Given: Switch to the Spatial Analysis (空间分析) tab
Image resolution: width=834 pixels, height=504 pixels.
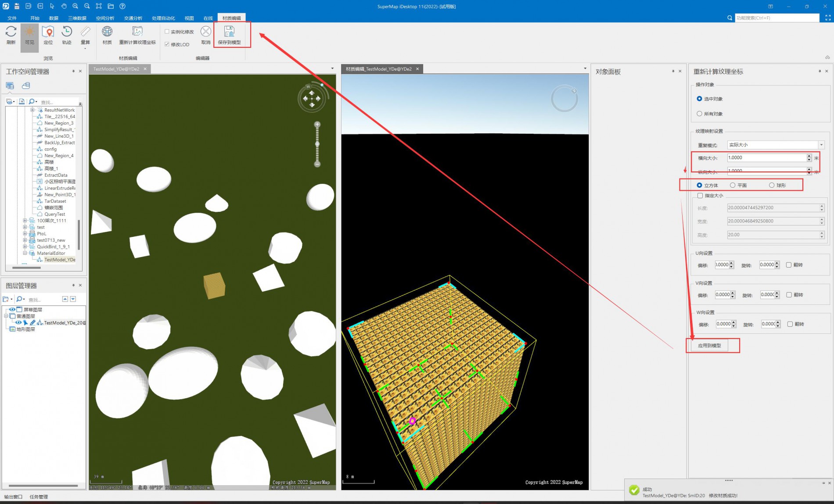Looking at the screenshot, I should [x=105, y=18].
